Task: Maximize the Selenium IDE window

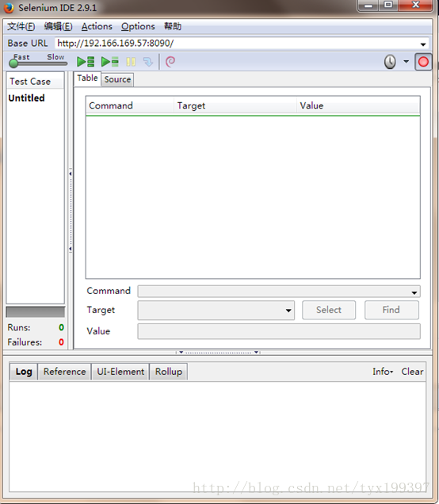Action: pos(388,6)
